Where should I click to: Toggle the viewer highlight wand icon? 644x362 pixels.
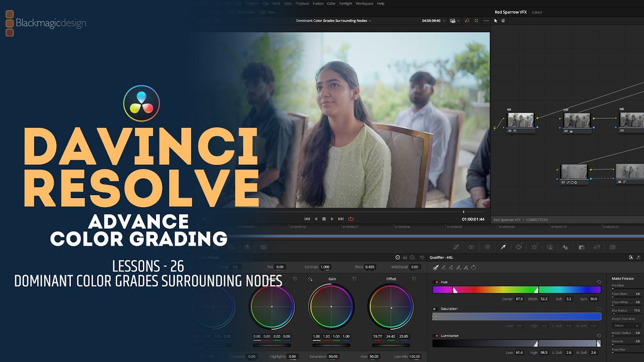[467, 21]
